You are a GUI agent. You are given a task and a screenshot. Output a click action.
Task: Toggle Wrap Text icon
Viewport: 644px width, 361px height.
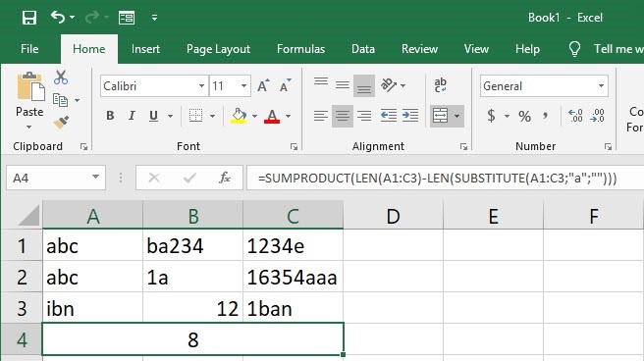click(440, 85)
